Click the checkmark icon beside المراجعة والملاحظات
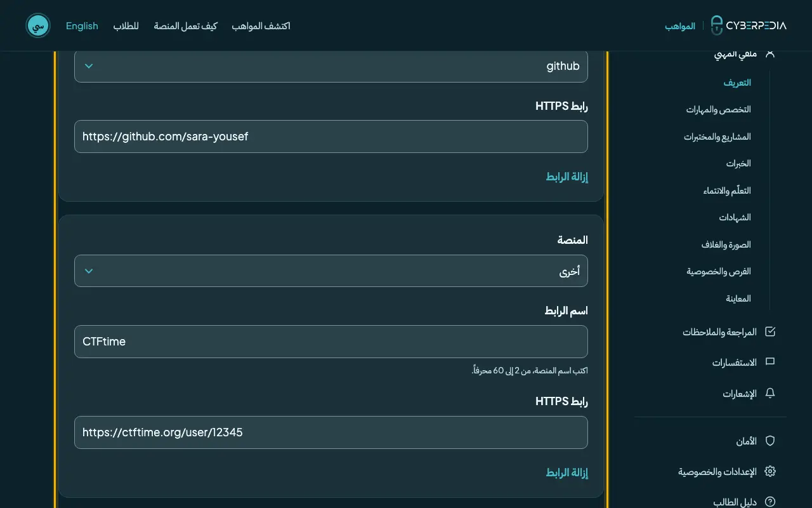Image resolution: width=812 pixels, height=508 pixels. [770, 331]
